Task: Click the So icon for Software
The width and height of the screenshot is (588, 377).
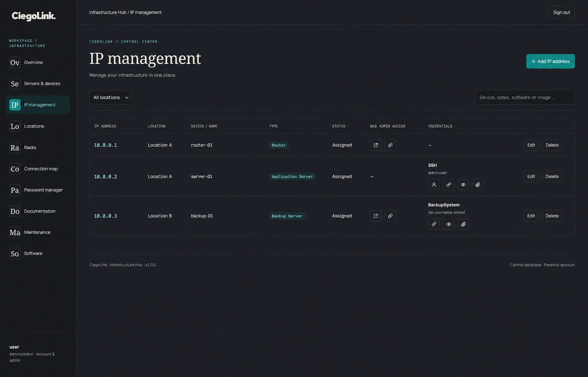Action: 15,253
